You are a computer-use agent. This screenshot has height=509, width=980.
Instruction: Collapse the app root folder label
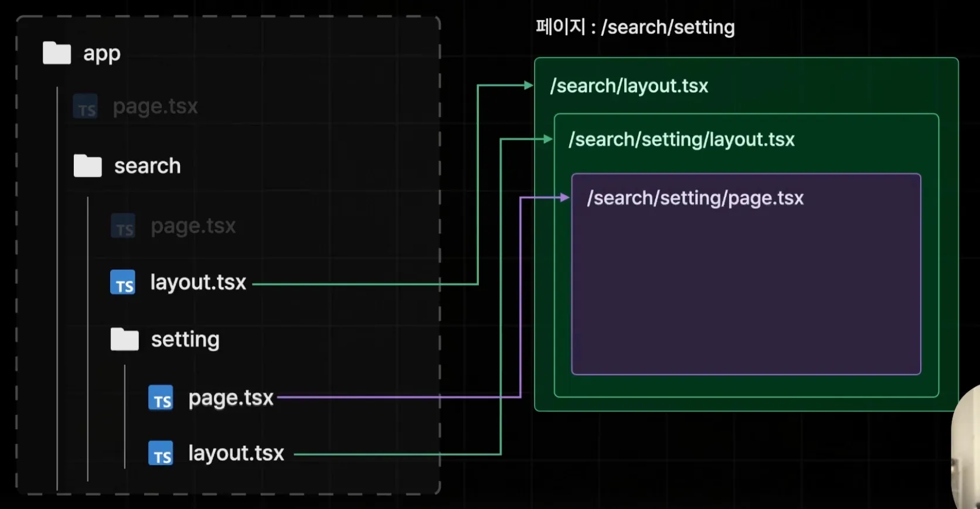coord(102,53)
